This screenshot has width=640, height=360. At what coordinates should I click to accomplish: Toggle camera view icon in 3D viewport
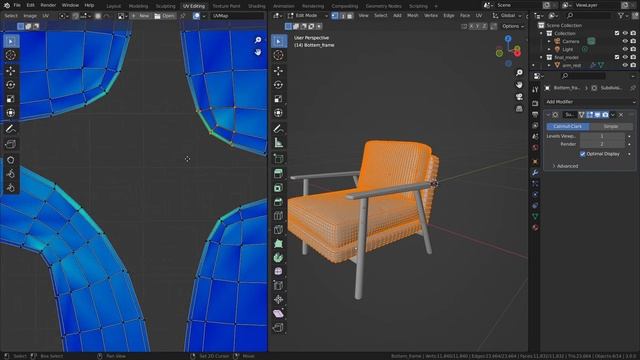(519, 97)
